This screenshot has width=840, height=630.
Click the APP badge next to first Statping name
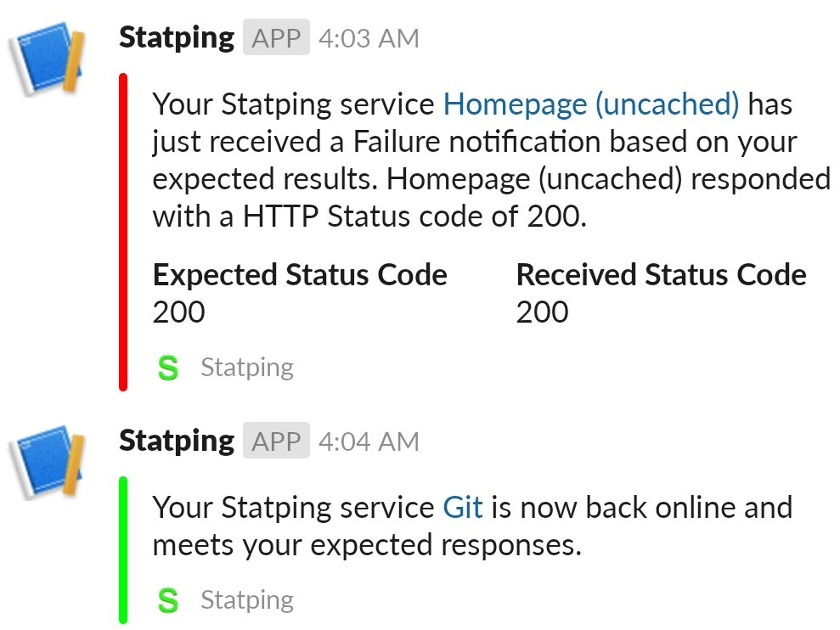pos(277,37)
